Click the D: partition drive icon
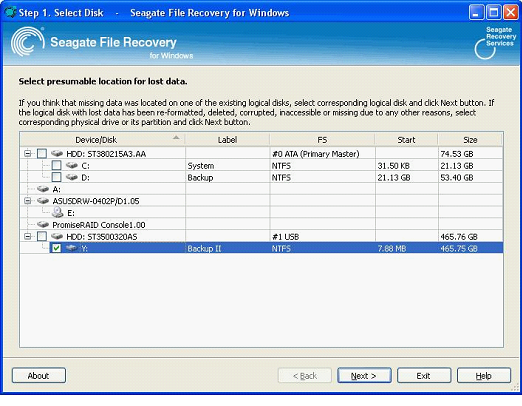Viewport: 522px width, 406px height. coord(72,177)
